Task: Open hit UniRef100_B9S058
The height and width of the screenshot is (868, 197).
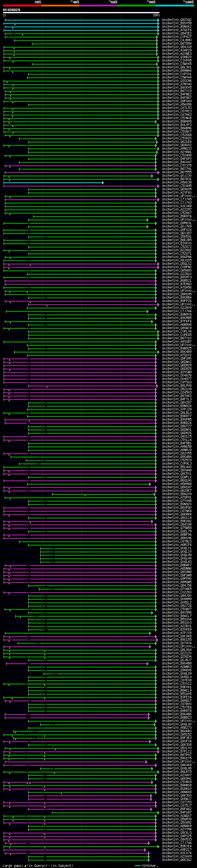Action: point(177,23)
